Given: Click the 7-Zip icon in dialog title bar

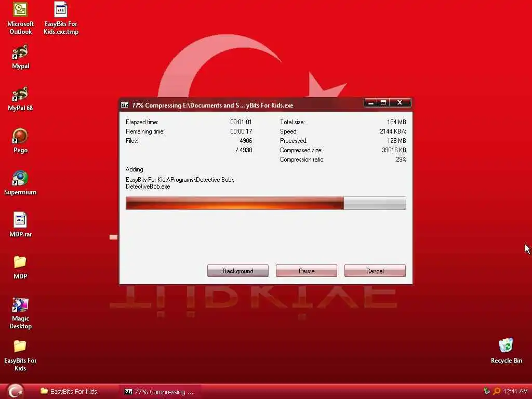Looking at the screenshot, I should (x=125, y=105).
